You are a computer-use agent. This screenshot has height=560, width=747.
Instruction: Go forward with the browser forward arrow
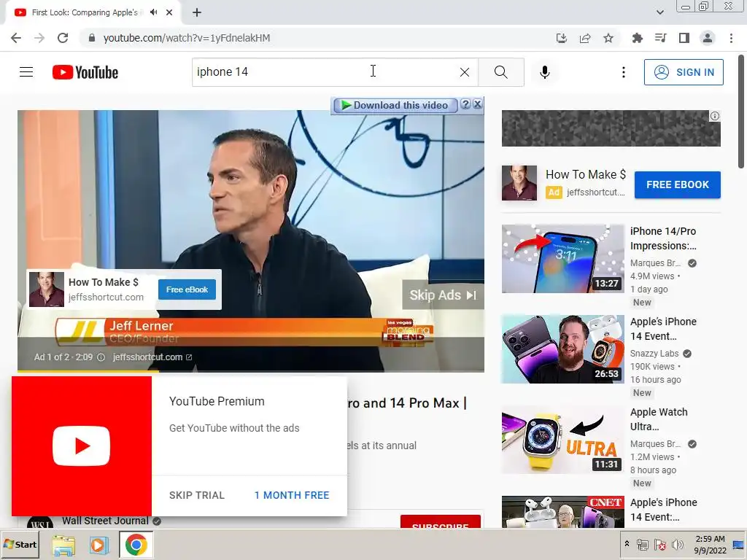click(x=39, y=38)
